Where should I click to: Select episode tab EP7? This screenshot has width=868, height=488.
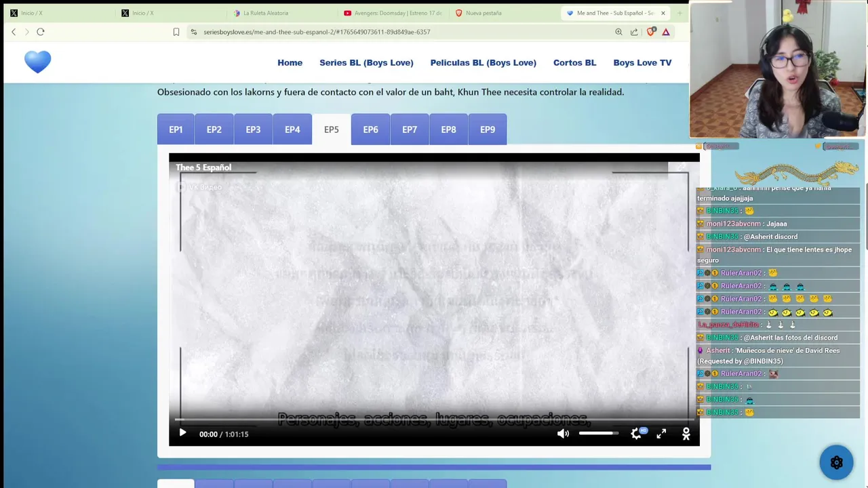410,129
